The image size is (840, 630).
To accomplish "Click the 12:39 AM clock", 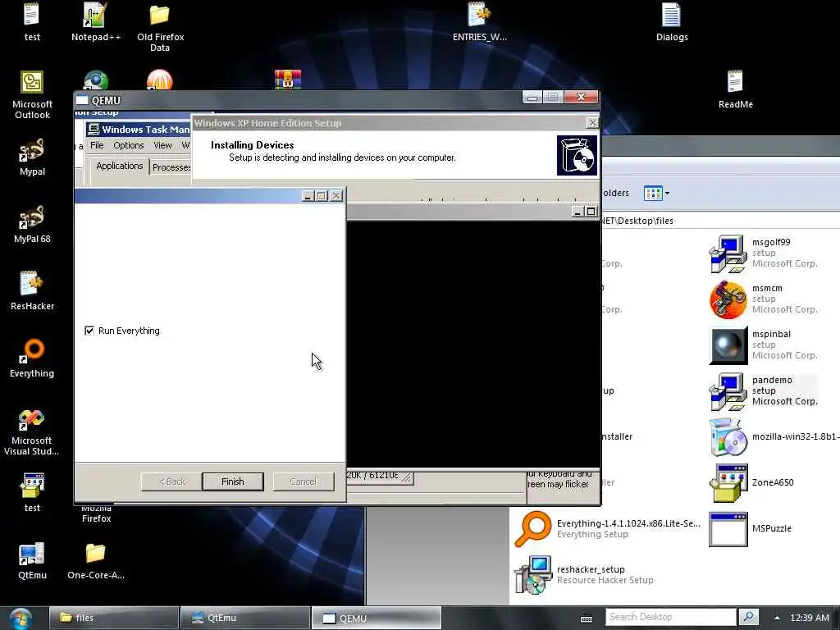I will 810,618.
